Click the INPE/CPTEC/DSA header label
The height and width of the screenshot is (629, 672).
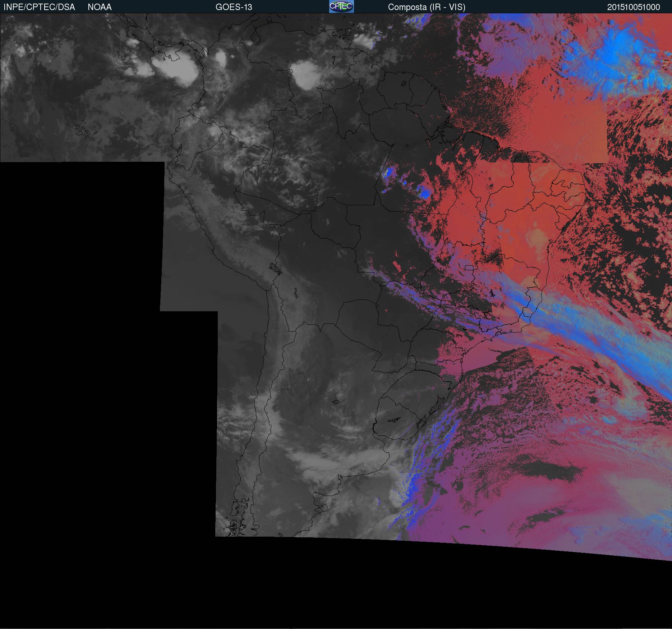point(40,7)
